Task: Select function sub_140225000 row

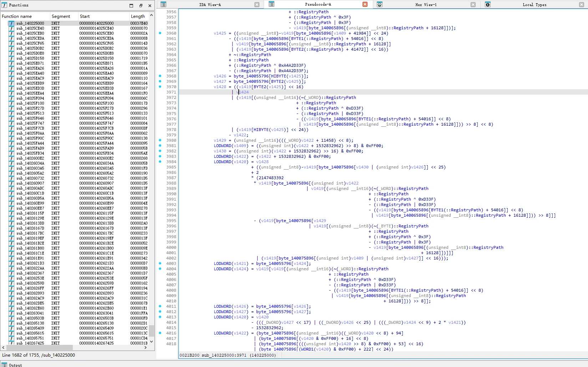Action: [78, 23]
